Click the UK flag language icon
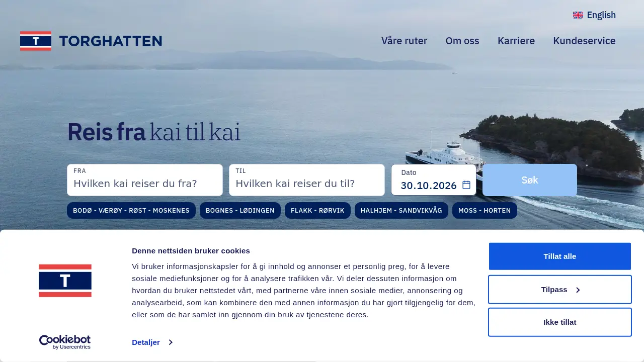 578,15
